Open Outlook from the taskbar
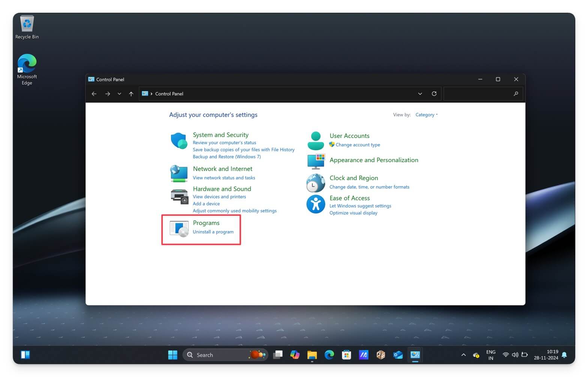The width and height of the screenshot is (588, 377). click(x=398, y=355)
